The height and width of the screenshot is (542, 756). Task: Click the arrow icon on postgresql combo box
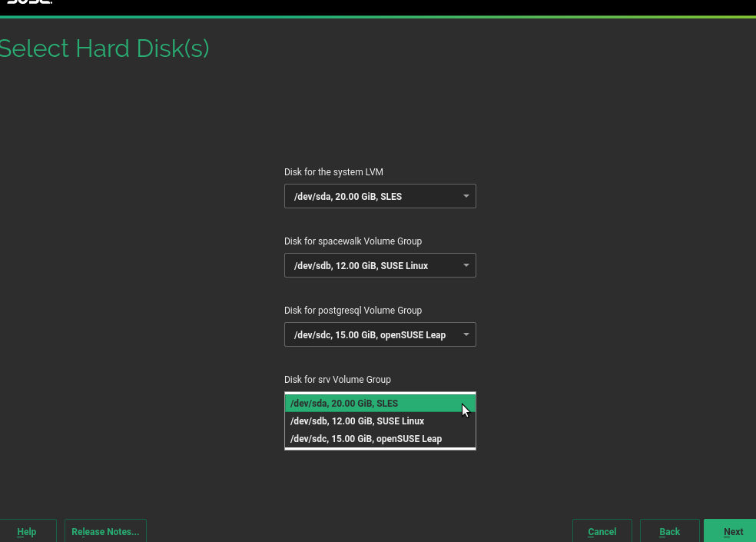[466, 334]
